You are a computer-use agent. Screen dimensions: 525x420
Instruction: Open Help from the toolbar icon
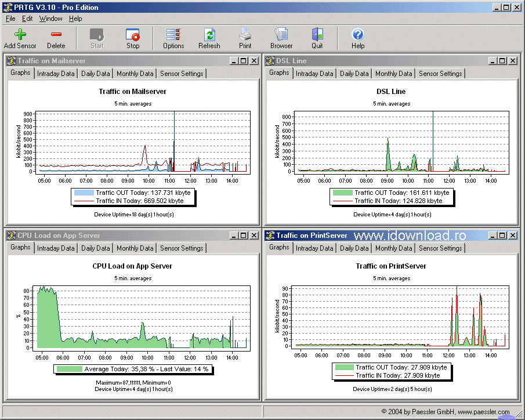coord(358,34)
